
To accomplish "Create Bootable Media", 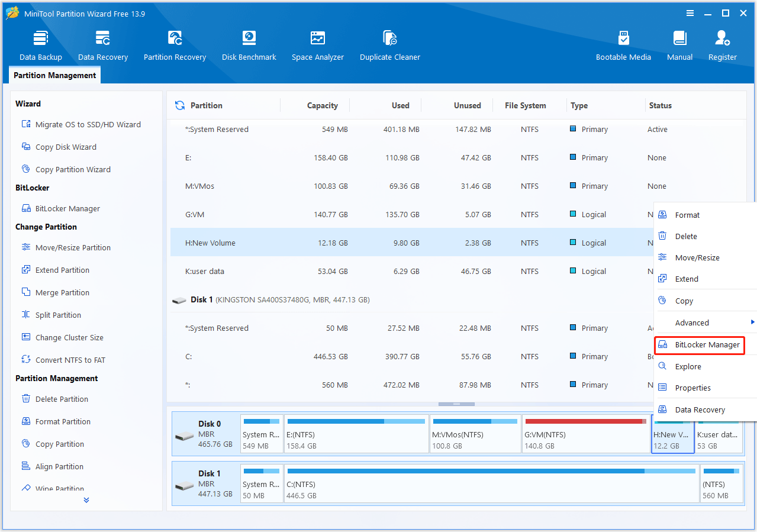I will 623,46.
